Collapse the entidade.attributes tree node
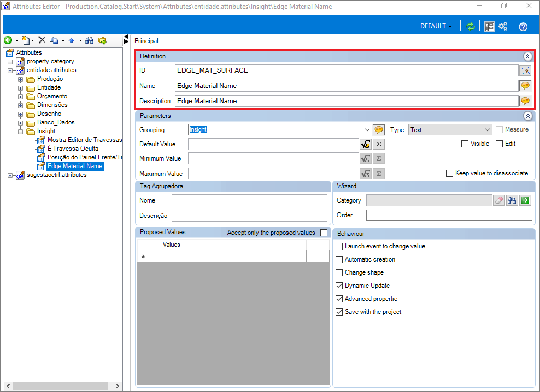Viewport: 540px width, 392px height. pyautogui.click(x=10, y=70)
